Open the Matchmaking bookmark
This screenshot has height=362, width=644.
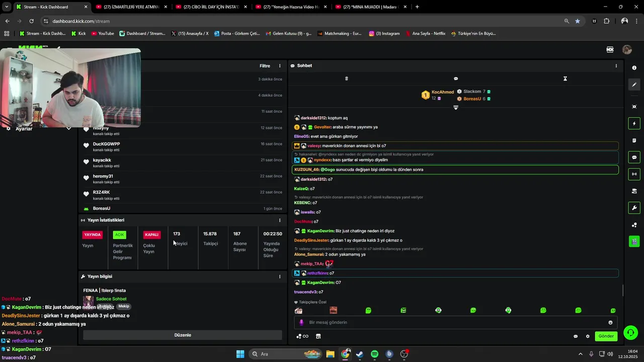tap(339, 34)
